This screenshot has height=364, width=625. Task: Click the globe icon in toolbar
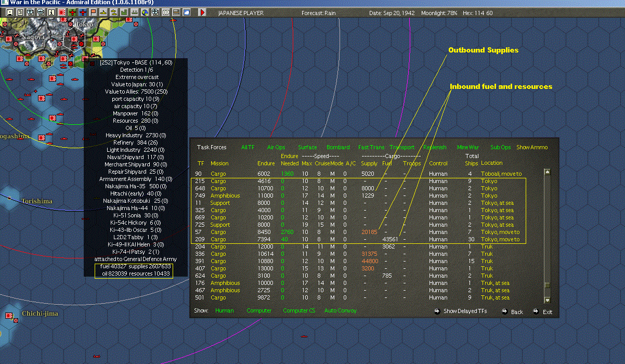tap(145, 12)
